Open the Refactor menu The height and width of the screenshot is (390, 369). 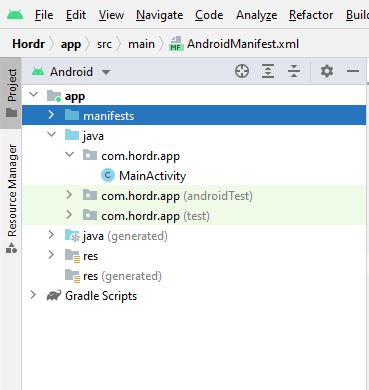[x=311, y=15]
